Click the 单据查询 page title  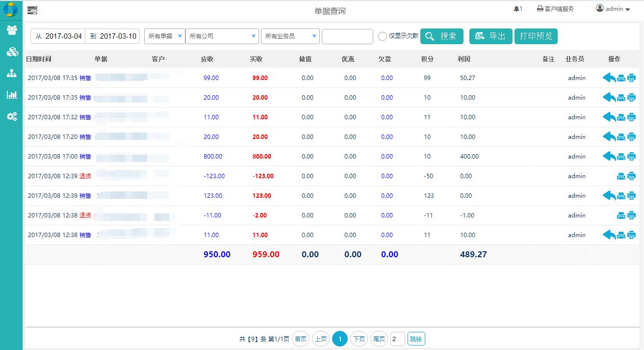click(x=330, y=11)
